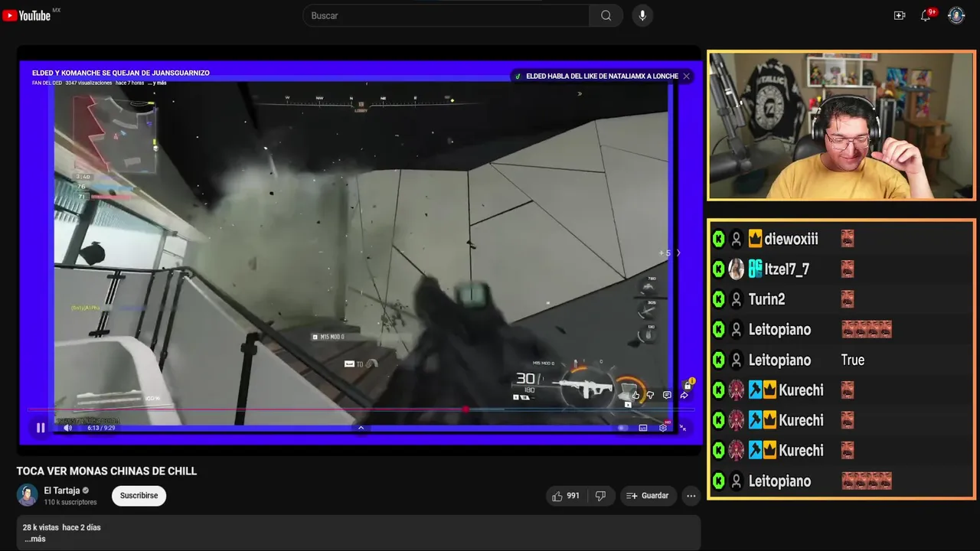Toggle subtitles with the captions icon

pos(643,428)
